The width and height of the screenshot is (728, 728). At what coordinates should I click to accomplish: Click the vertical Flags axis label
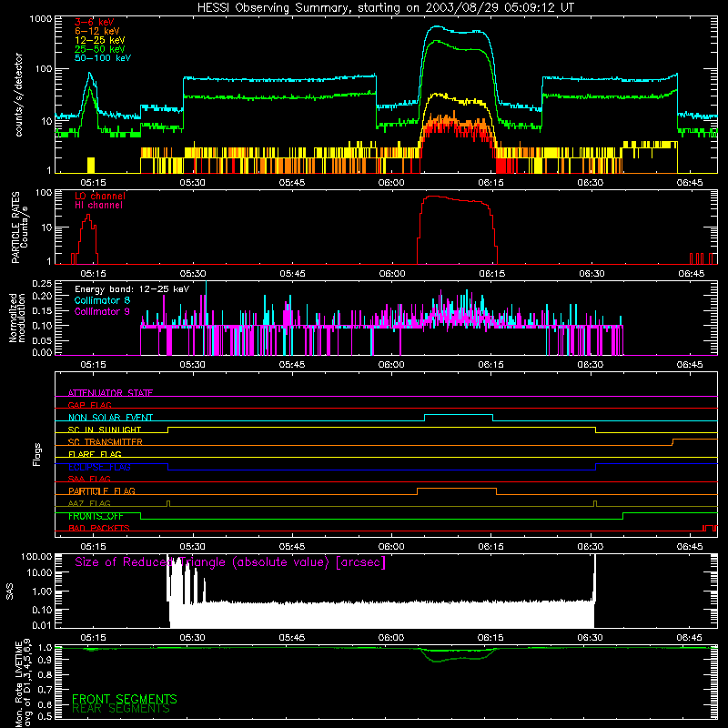pos(37,455)
